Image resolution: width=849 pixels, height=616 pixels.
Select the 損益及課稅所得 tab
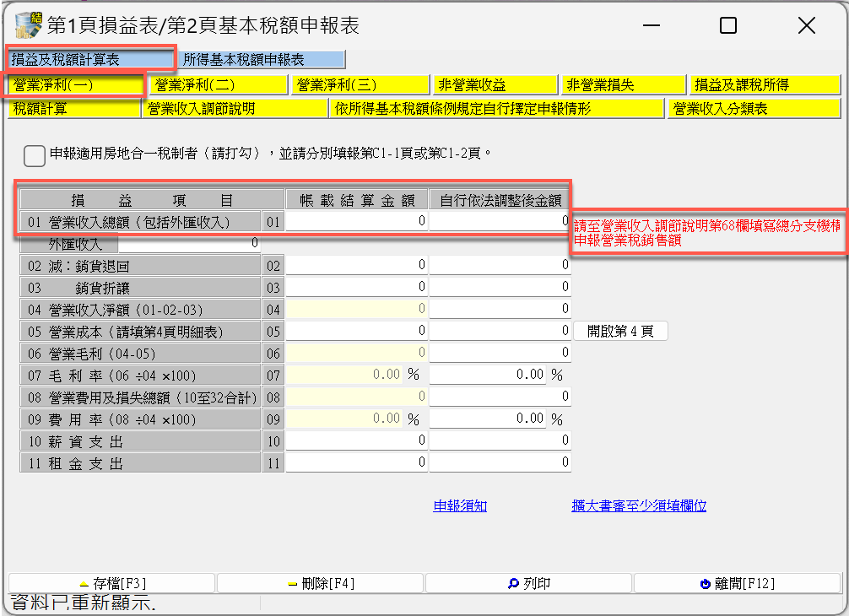765,85
